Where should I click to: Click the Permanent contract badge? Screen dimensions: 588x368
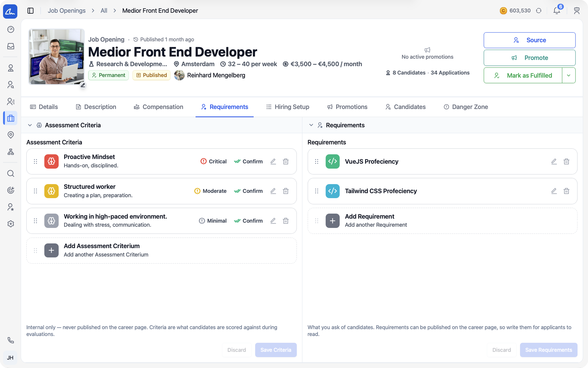coord(109,75)
